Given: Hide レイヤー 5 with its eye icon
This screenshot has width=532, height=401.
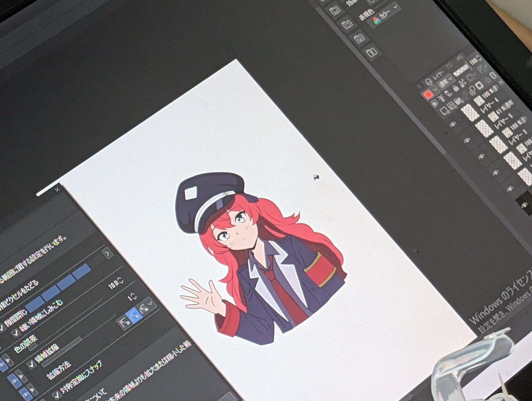Looking at the screenshot, I should pyautogui.click(x=467, y=141).
